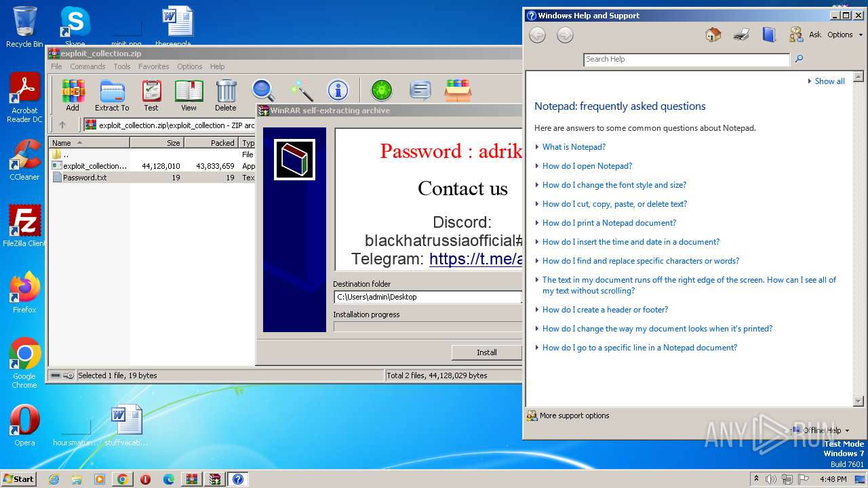Select the parent folder '..' row
This screenshot has width=868, height=488.
pos(152,155)
